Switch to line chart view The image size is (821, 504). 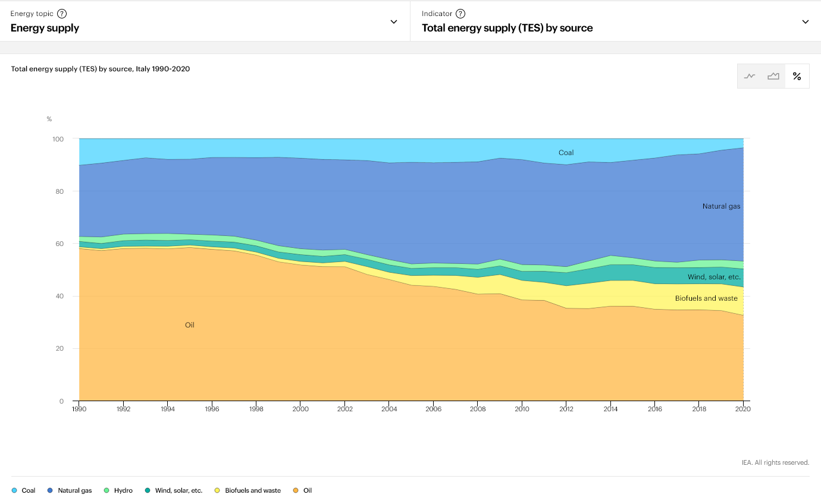pyautogui.click(x=750, y=76)
